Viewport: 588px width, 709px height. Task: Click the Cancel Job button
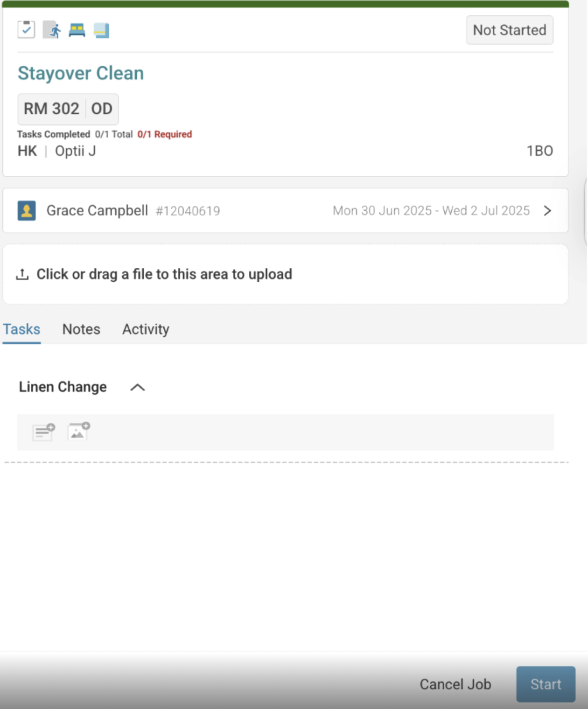coord(455,684)
